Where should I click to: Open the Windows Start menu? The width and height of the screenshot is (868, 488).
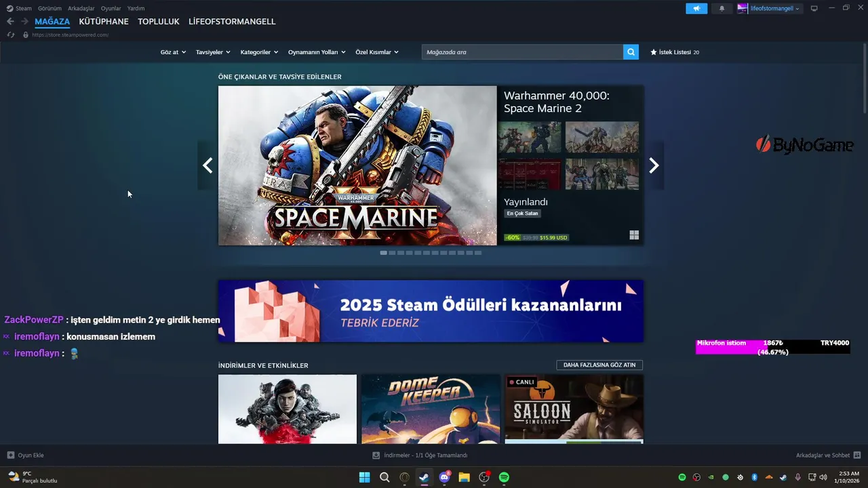pyautogui.click(x=364, y=477)
